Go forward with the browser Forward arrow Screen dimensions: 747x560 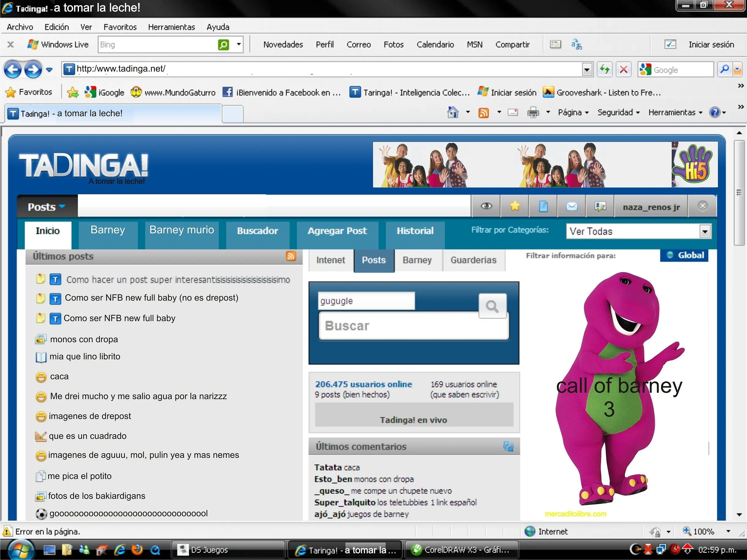[33, 70]
